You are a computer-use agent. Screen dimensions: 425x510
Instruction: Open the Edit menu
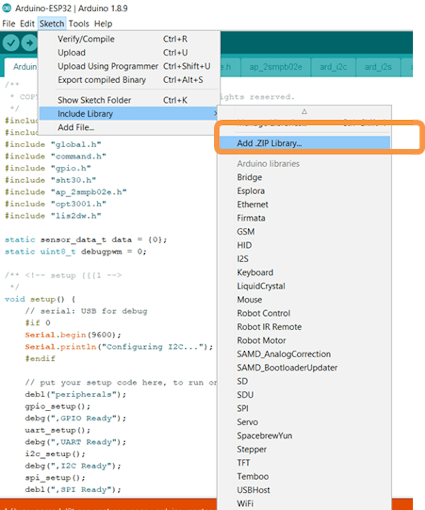pos(27,24)
